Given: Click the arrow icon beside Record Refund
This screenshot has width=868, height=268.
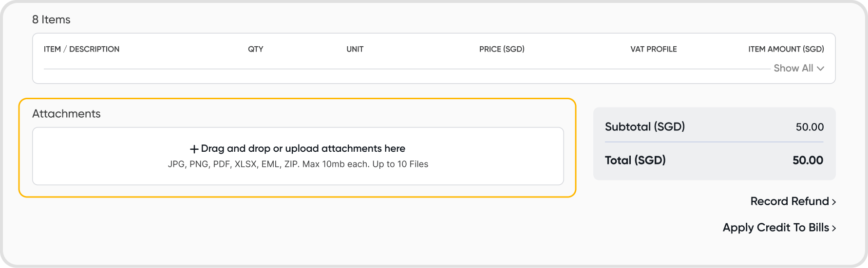Looking at the screenshot, I should (834, 202).
